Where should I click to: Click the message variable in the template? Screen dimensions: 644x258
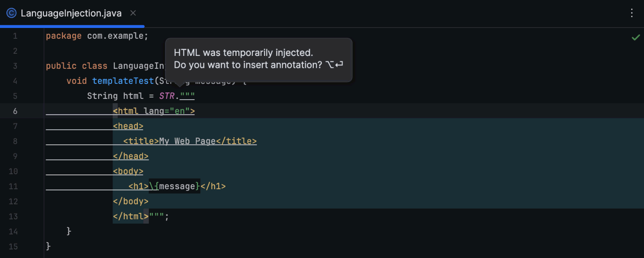tap(177, 186)
